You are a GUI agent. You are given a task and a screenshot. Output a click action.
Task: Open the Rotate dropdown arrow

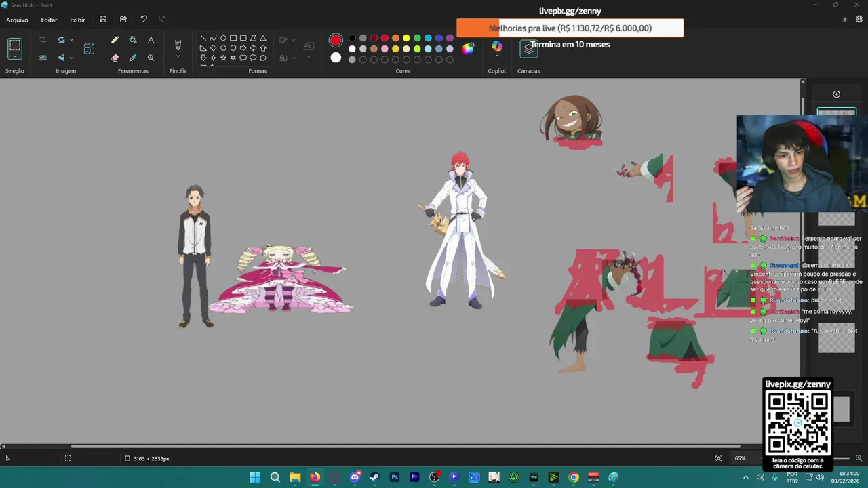(x=71, y=40)
